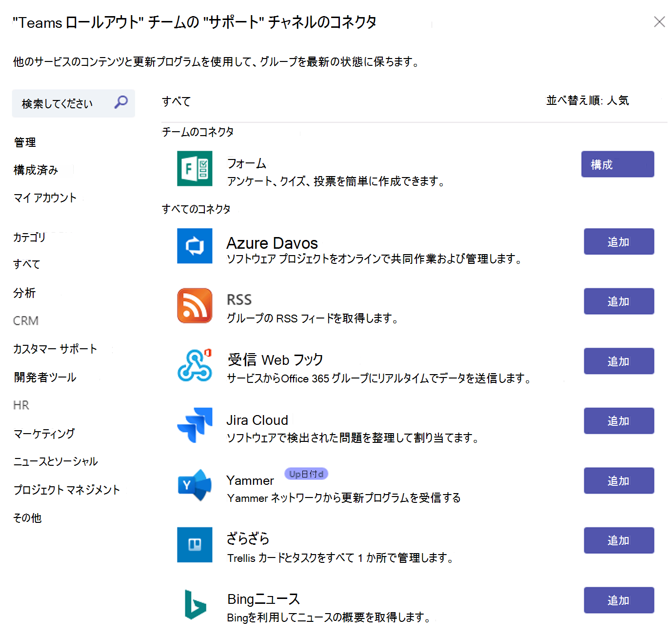Click the Azure Davos title
672x637 pixels.
coord(272,243)
